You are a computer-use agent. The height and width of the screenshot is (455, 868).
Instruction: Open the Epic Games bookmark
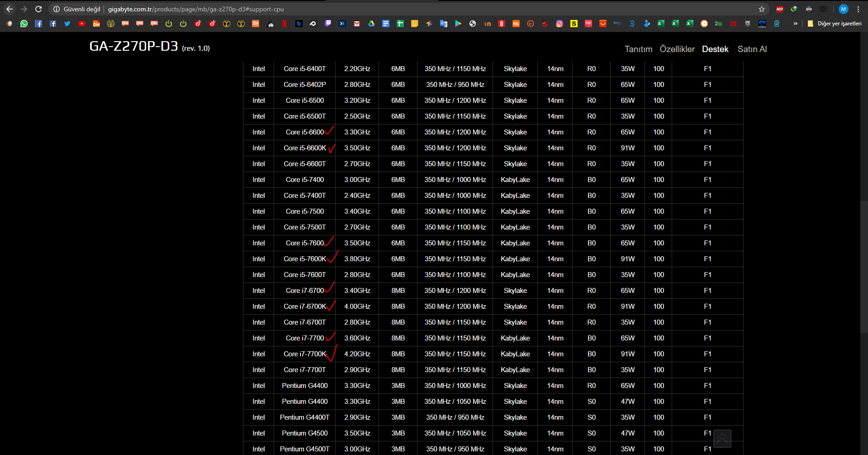point(748,24)
